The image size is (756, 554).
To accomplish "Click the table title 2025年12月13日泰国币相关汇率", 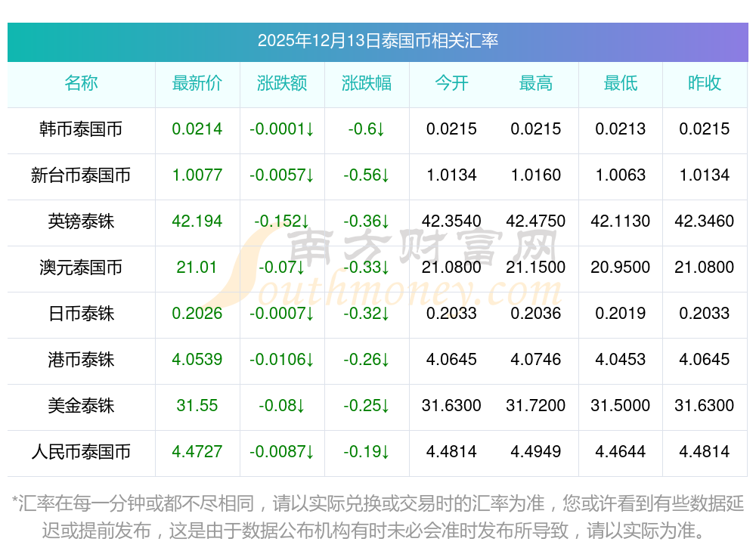I will coord(378,41).
